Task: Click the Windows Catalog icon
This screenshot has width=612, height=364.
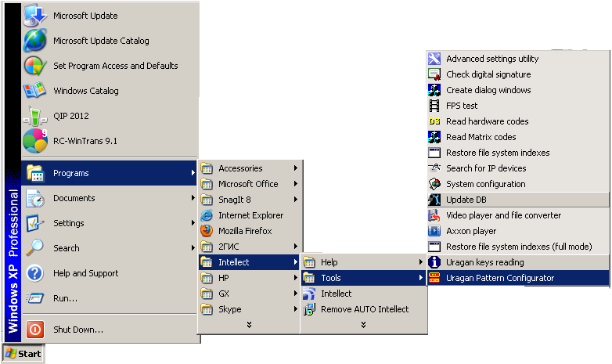Action: click(35, 91)
